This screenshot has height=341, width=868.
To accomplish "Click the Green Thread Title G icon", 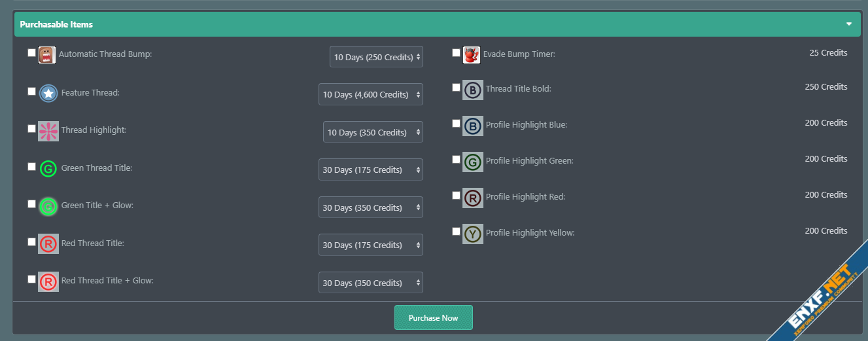I will 48,169.
